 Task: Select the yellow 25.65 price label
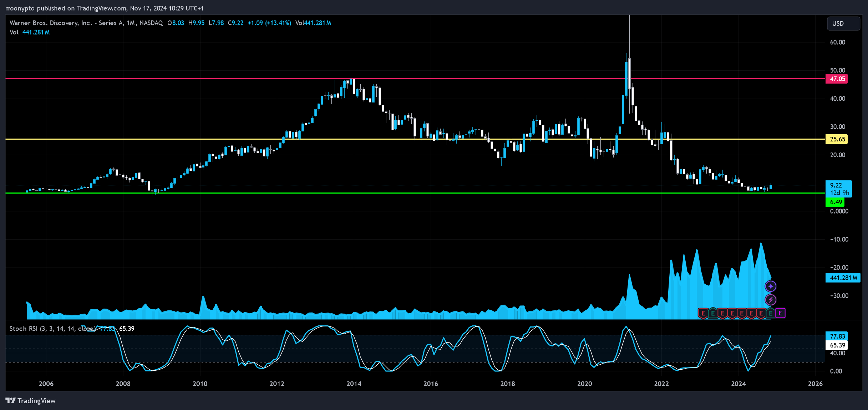tap(837, 139)
